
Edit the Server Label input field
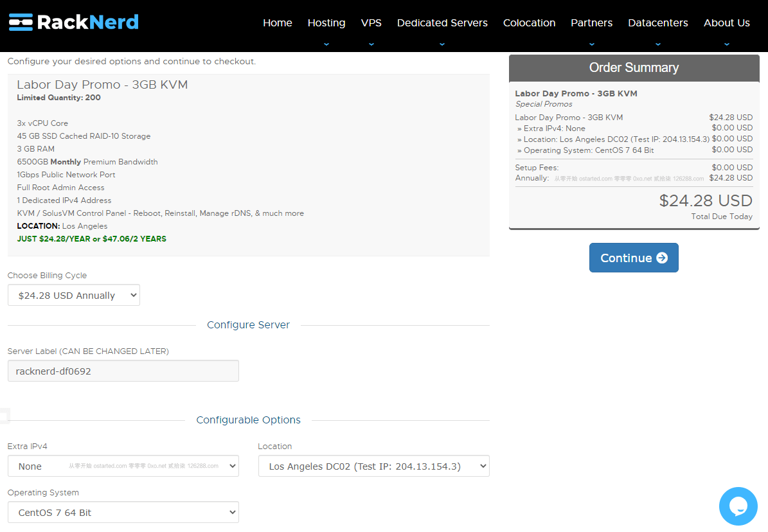[x=123, y=371]
